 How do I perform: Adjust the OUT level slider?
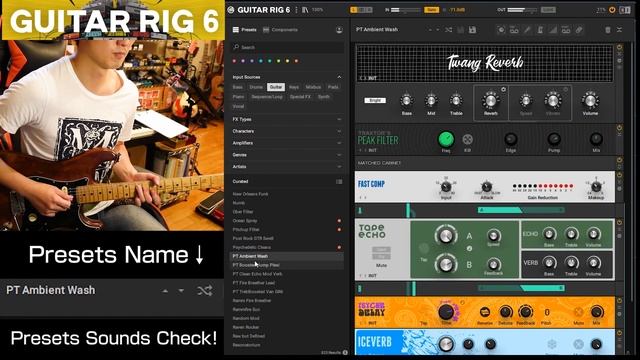click(522, 9)
